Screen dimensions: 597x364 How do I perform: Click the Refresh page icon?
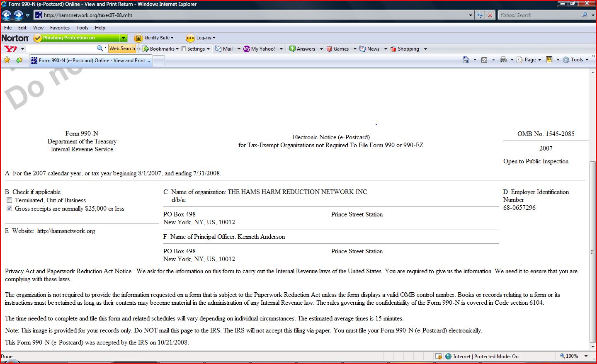480,15
